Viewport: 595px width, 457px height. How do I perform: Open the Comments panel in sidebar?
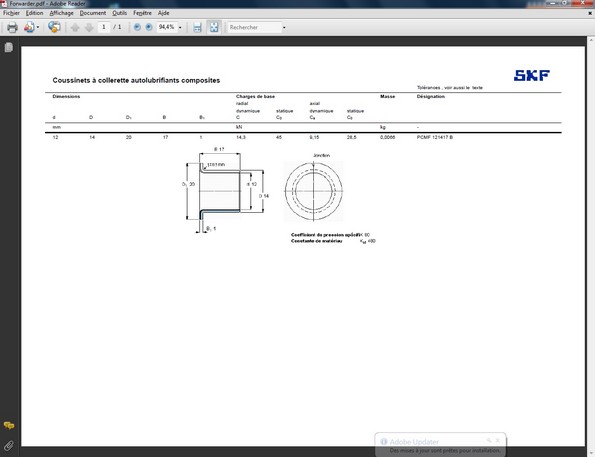tap(9, 425)
